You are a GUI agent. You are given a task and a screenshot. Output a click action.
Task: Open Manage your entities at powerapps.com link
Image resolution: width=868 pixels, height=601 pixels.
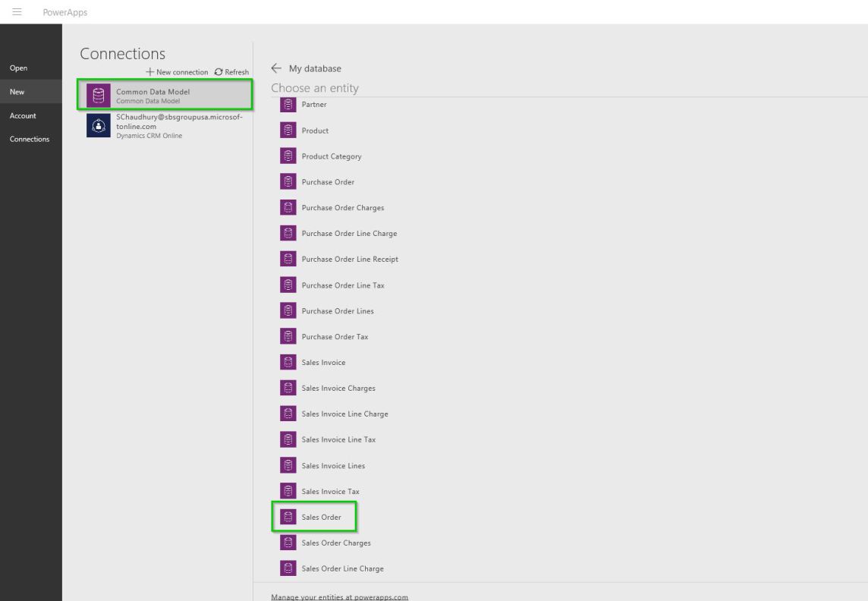339,596
